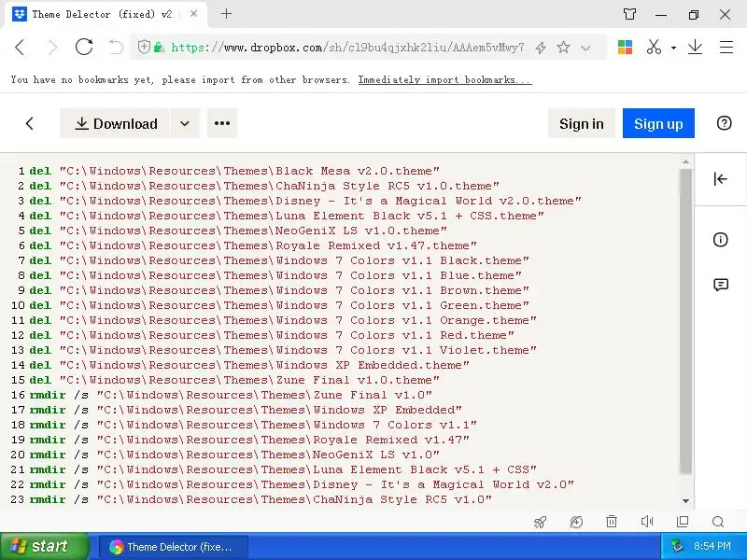This screenshot has width=747, height=560.
Task: Click line 7 Windows 7 Colors Black.theme
Action: (x=294, y=260)
